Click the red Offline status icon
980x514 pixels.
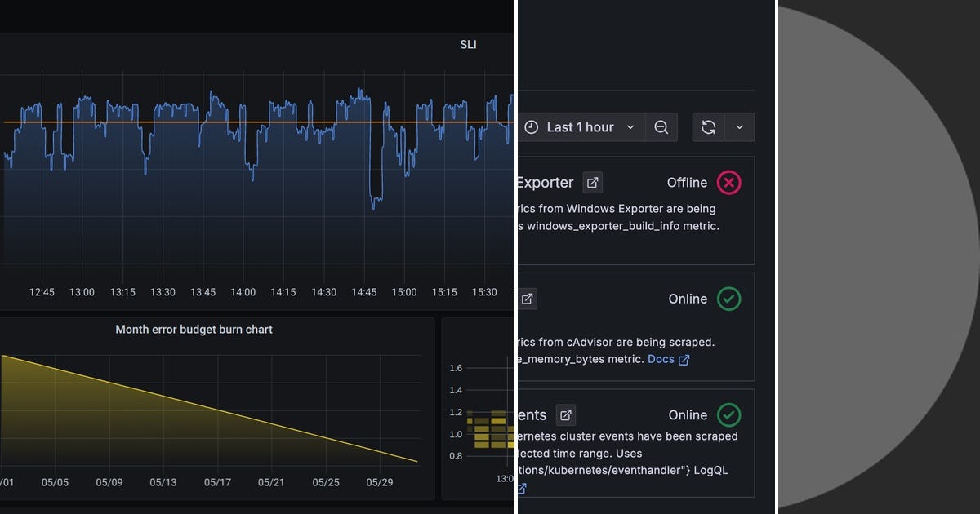coord(729,182)
